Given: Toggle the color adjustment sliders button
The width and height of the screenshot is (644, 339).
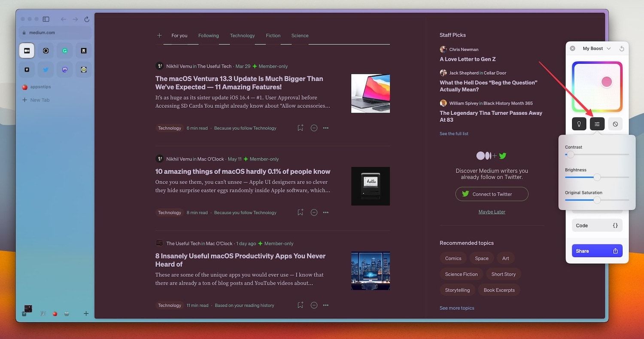Looking at the screenshot, I should pos(597,124).
